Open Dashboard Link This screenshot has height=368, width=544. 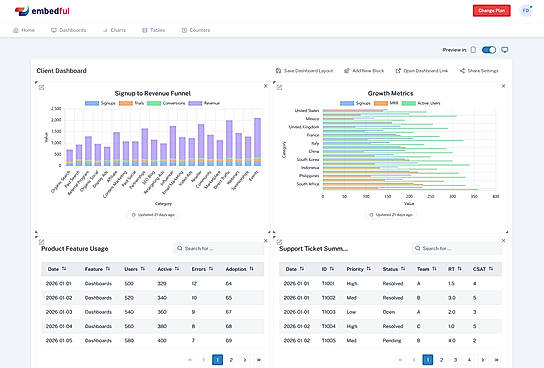point(422,71)
